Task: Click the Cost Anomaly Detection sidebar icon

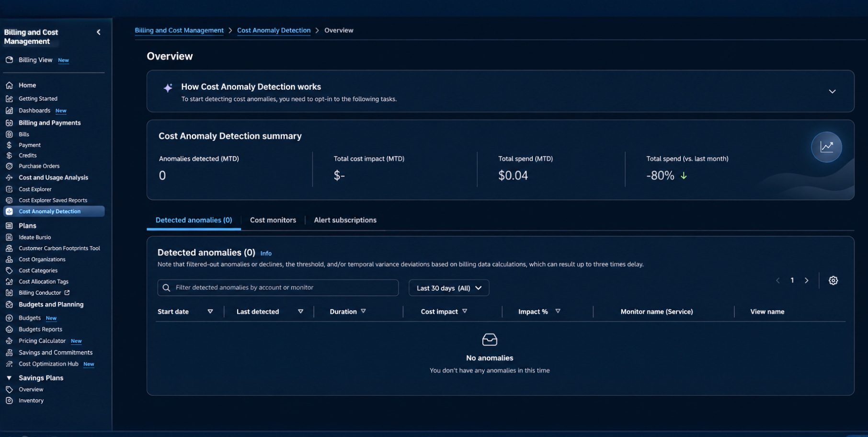Action: [9, 211]
